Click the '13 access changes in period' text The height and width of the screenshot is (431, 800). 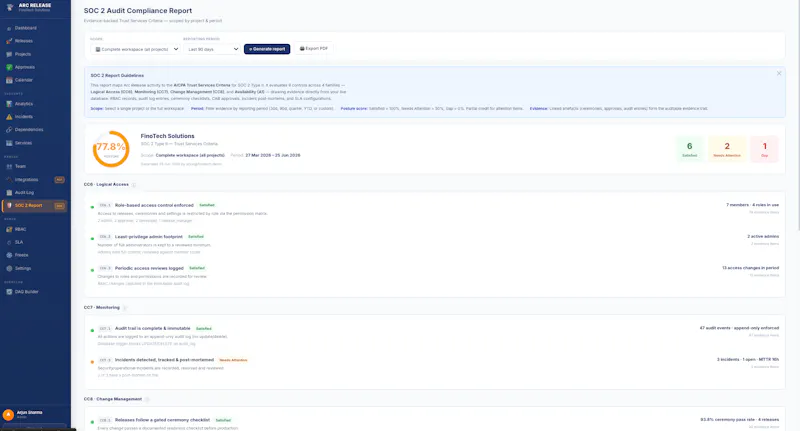(x=751, y=268)
